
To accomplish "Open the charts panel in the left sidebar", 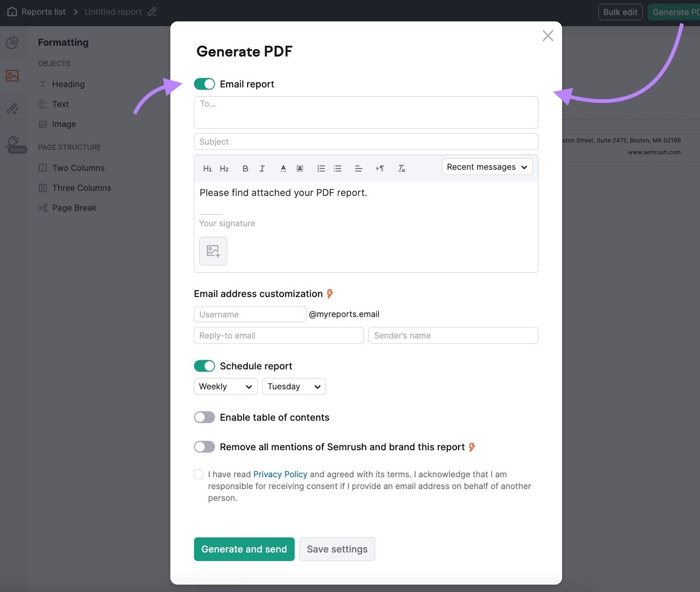I will click(x=13, y=43).
